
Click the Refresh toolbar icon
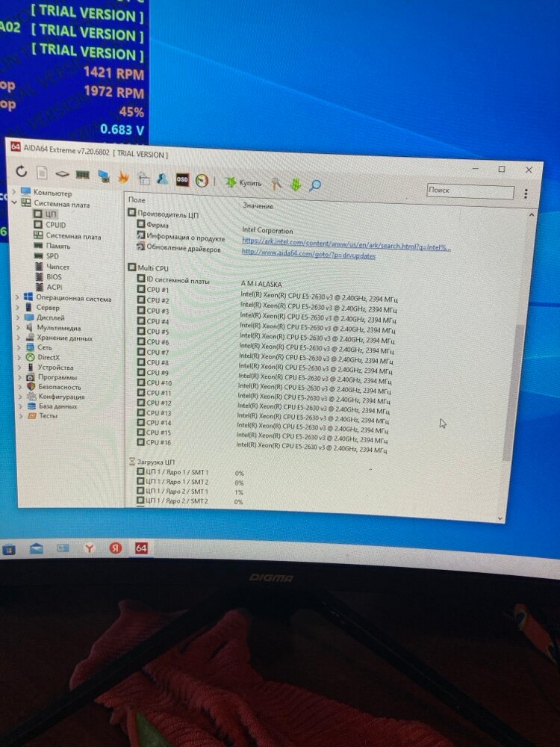(x=22, y=171)
